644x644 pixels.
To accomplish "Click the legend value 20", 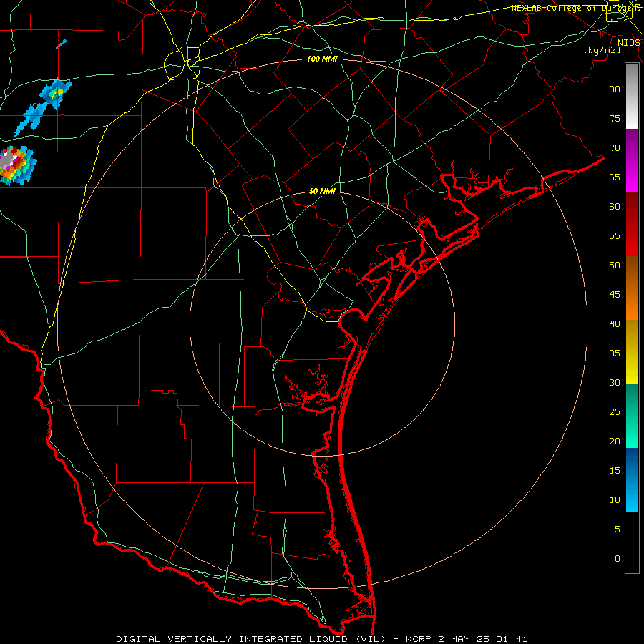I will click(615, 441).
